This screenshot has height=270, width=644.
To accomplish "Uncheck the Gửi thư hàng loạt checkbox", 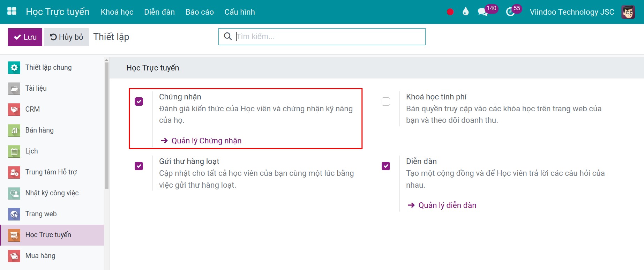I will [x=139, y=166].
